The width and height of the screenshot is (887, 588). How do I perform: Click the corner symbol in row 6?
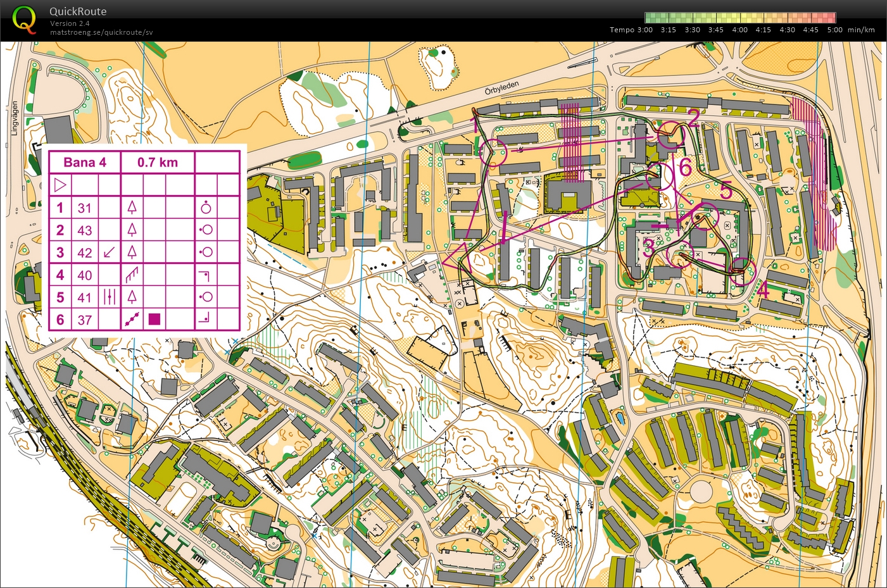(x=204, y=318)
